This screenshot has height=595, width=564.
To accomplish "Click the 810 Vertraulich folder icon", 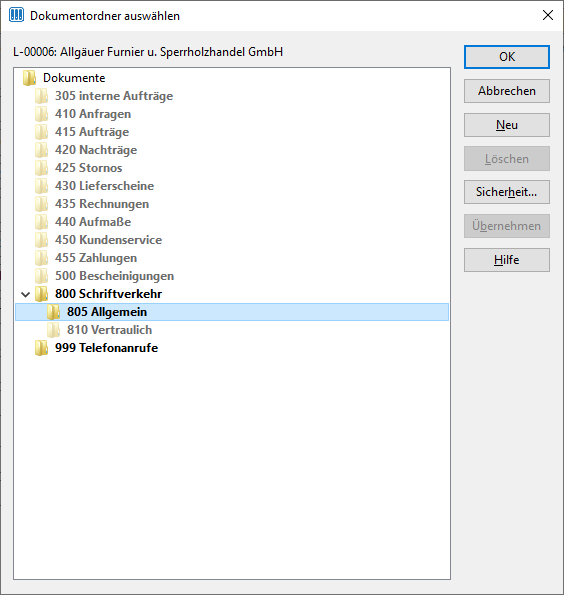I will pyautogui.click(x=54, y=330).
